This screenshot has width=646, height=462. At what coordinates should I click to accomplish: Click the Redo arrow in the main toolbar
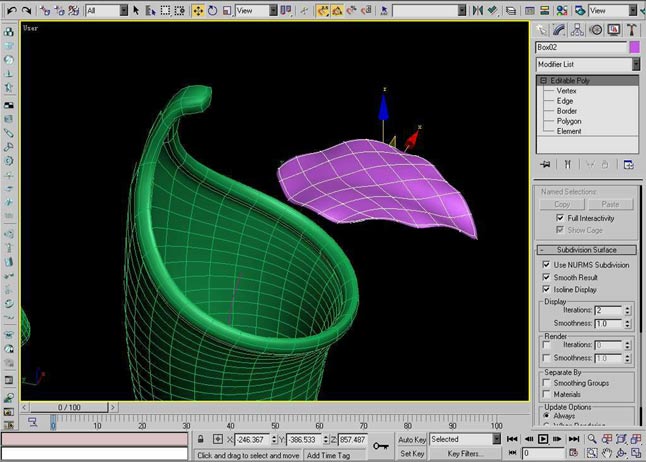point(26,10)
